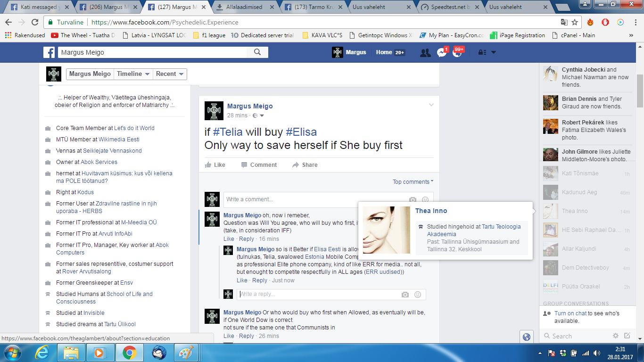This screenshot has height=362, width=644.
Task: Open chat options gear icon
Action: (615, 336)
